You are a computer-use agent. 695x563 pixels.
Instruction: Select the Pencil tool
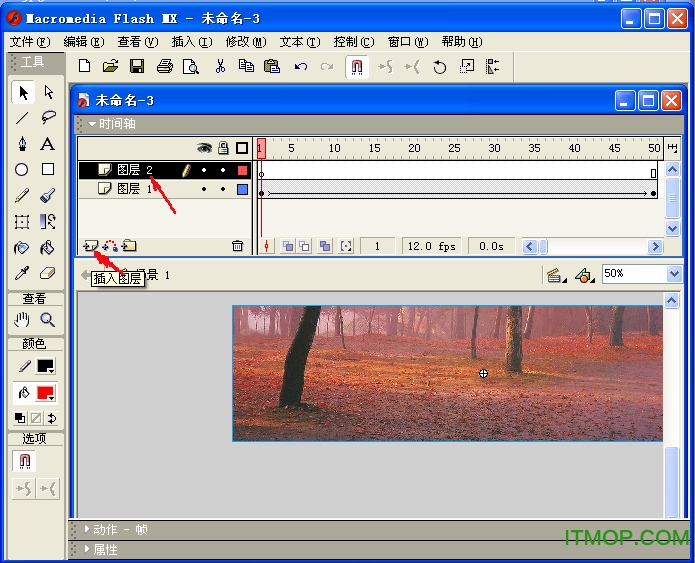click(22, 195)
